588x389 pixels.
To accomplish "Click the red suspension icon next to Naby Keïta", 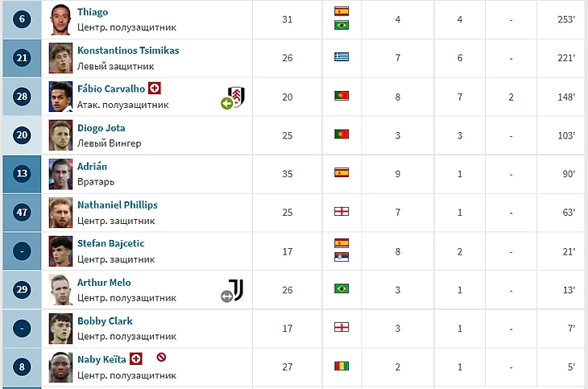I will tap(161, 358).
